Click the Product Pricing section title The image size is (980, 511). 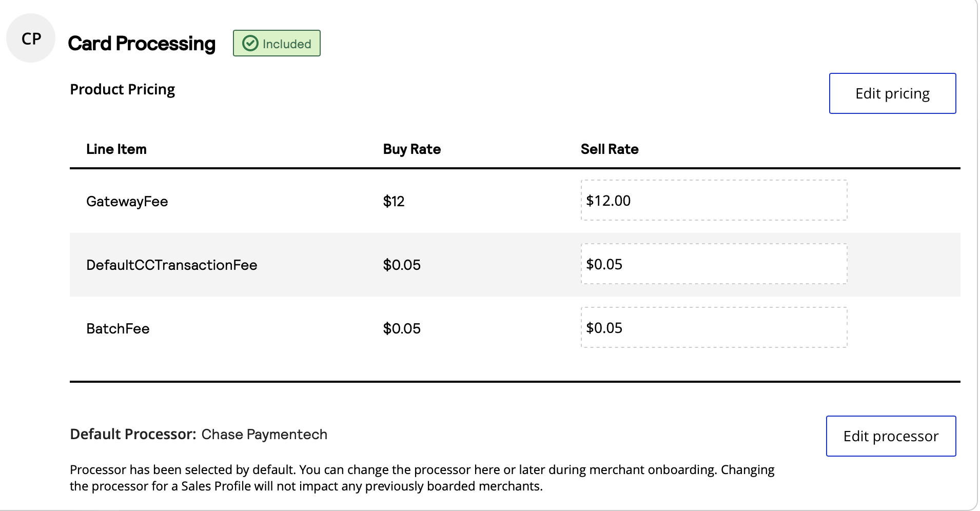122,89
